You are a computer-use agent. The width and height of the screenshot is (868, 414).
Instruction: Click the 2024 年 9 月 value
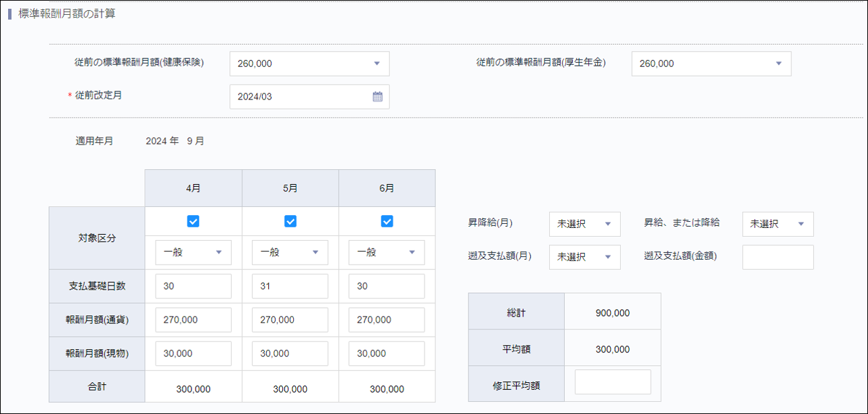coord(175,141)
